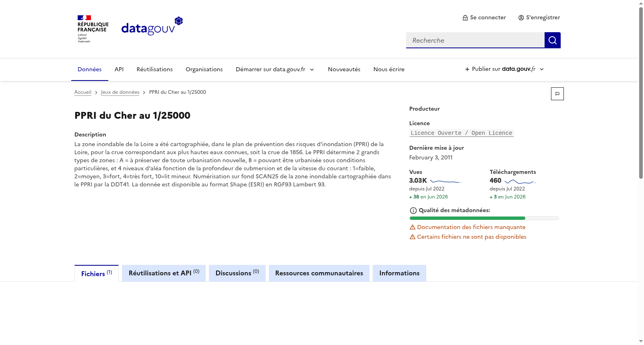The image size is (644, 345).
Task: Click the Vues sparkline chart
Action: [x=446, y=181]
